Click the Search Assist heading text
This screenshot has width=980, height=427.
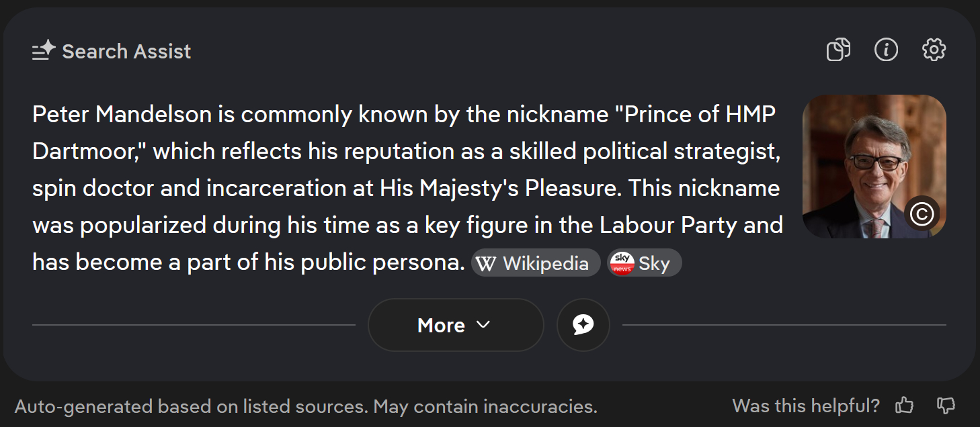126,52
